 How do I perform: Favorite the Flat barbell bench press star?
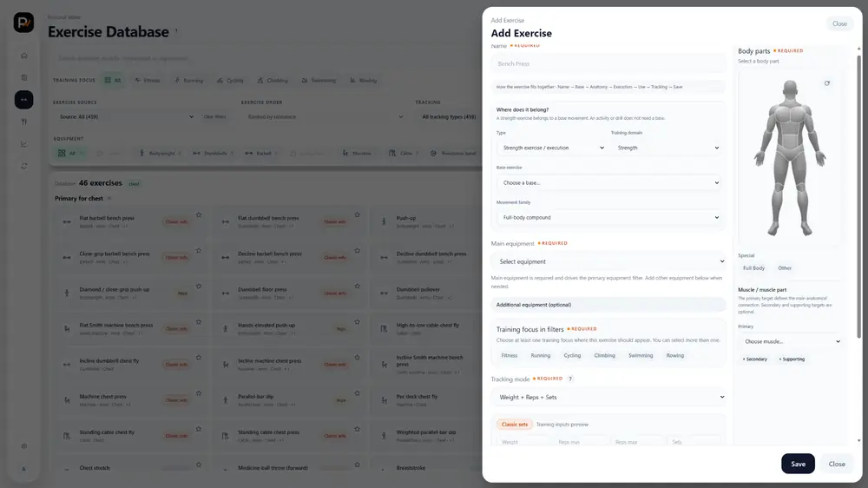[x=199, y=215]
